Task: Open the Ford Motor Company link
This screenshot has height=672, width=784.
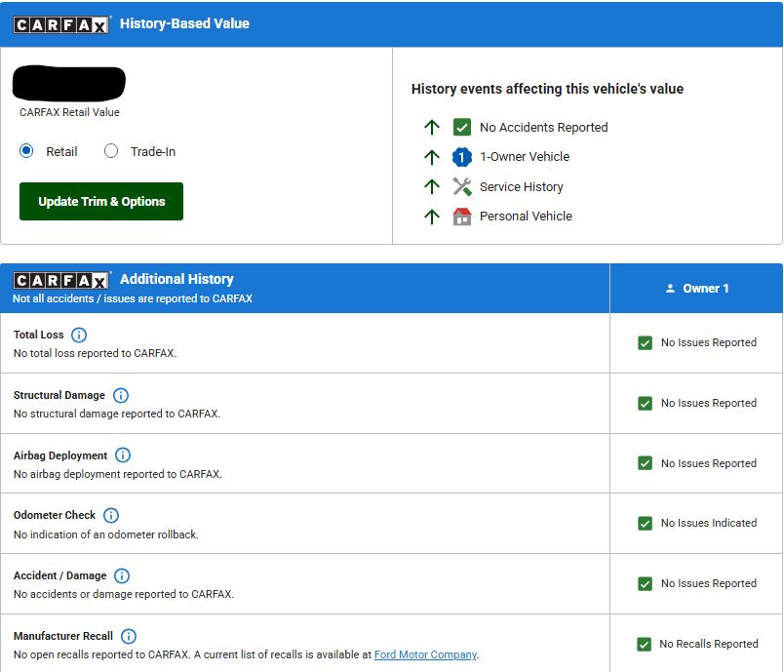Action: tap(425, 654)
